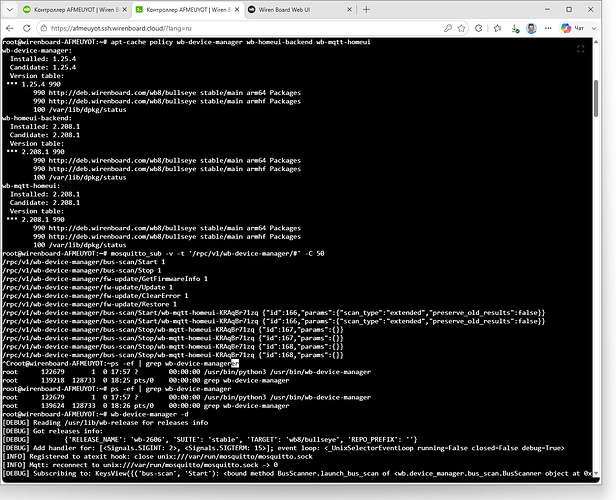Expand the chevron next to Чат
This screenshot has width=616, height=500.
tap(594, 28)
